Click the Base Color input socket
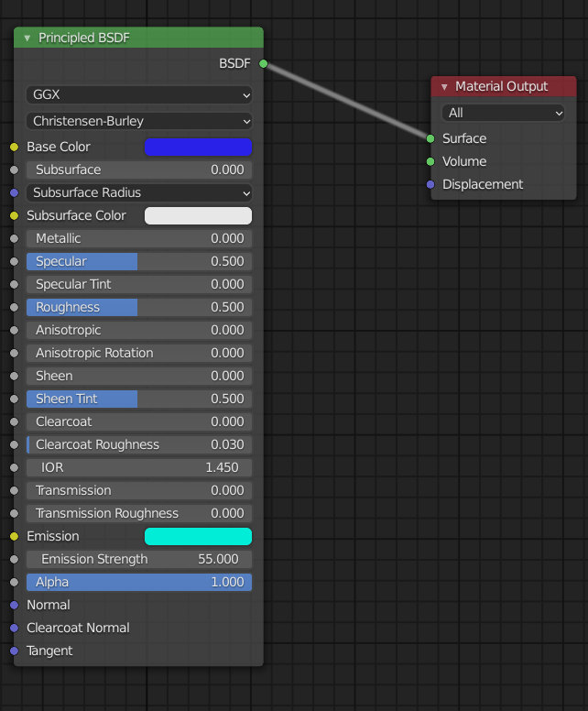Image resolution: width=588 pixels, height=711 pixels. [x=14, y=147]
